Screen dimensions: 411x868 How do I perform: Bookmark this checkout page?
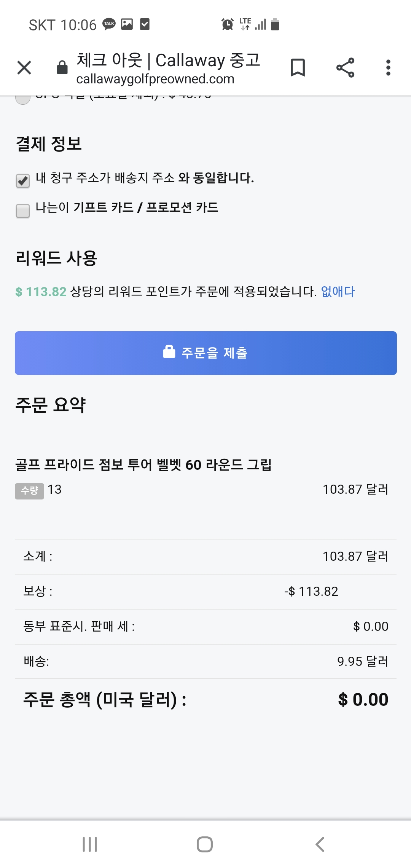coord(298,68)
